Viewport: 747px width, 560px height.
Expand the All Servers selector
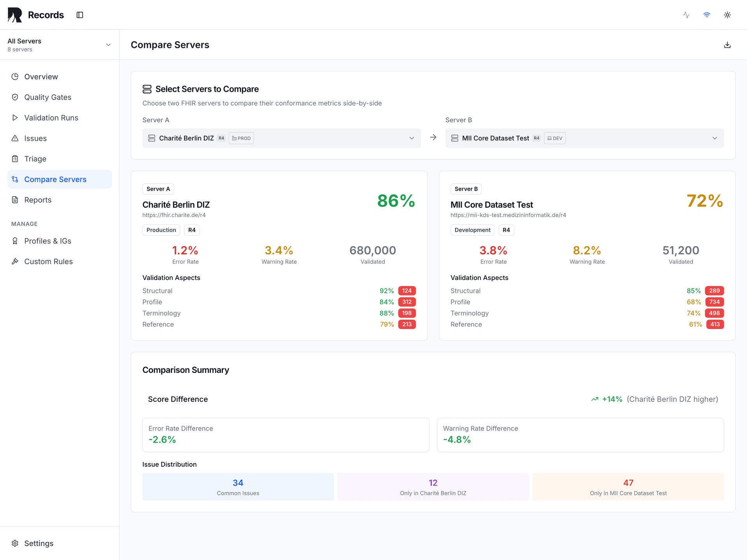pos(108,44)
